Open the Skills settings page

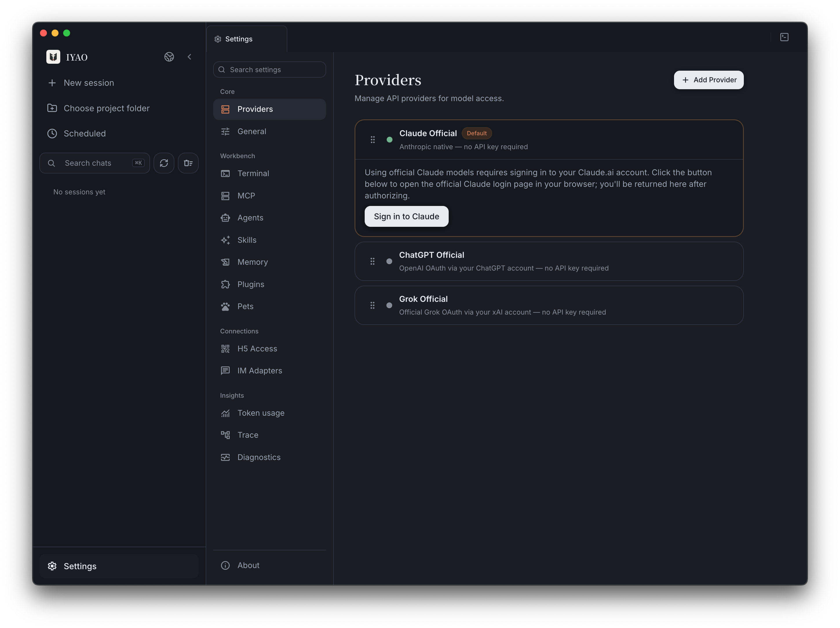pyautogui.click(x=270, y=240)
